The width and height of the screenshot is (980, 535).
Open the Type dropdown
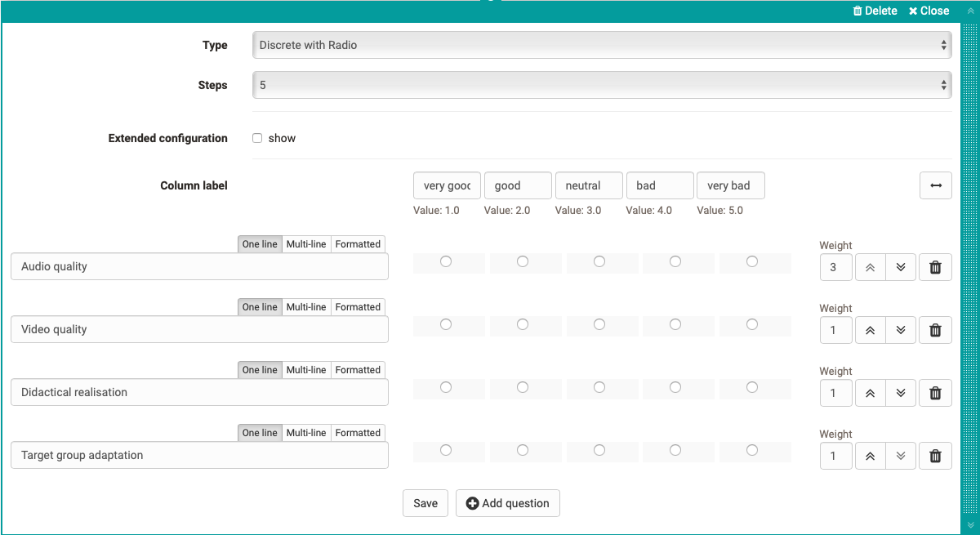pos(603,45)
